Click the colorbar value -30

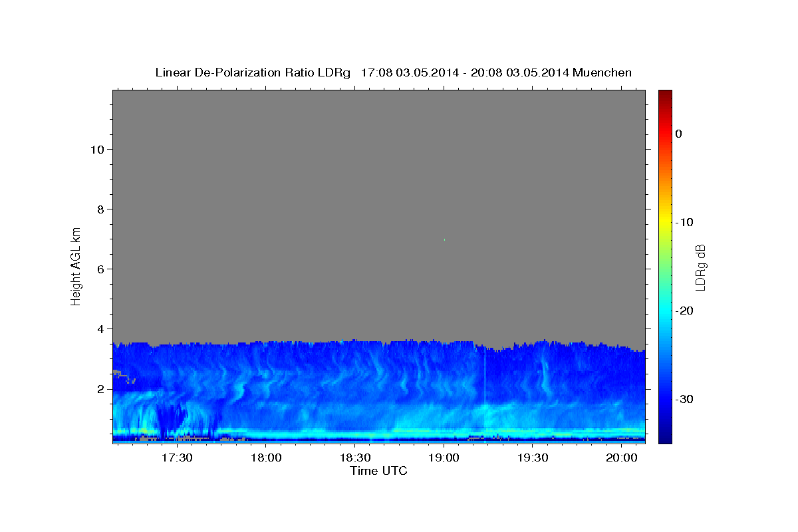click(x=684, y=399)
